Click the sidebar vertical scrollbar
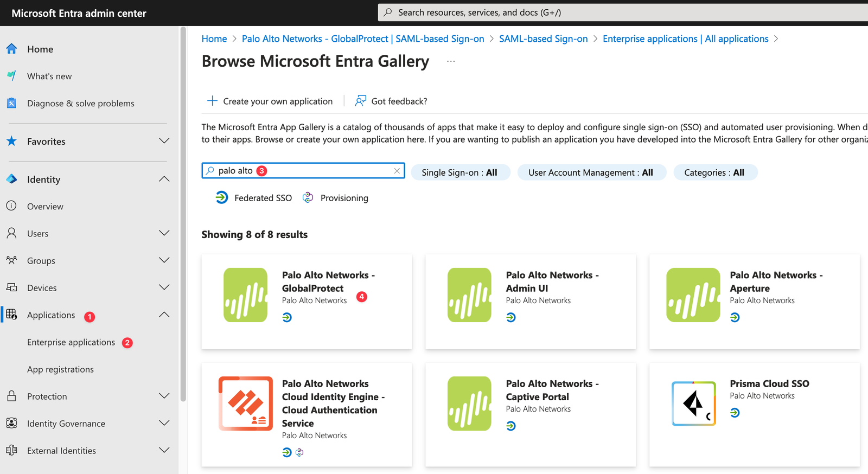Viewport: 868px width, 474px height. coord(183,217)
